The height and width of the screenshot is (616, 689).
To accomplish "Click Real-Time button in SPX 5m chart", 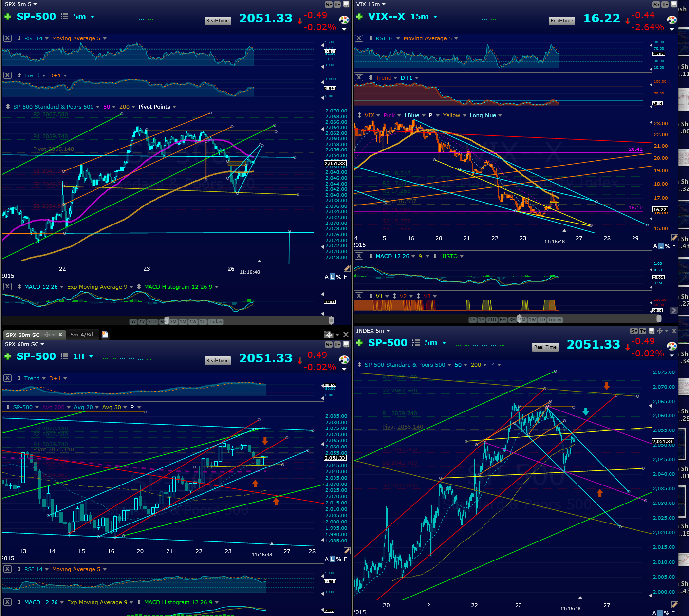I will click(x=218, y=21).
